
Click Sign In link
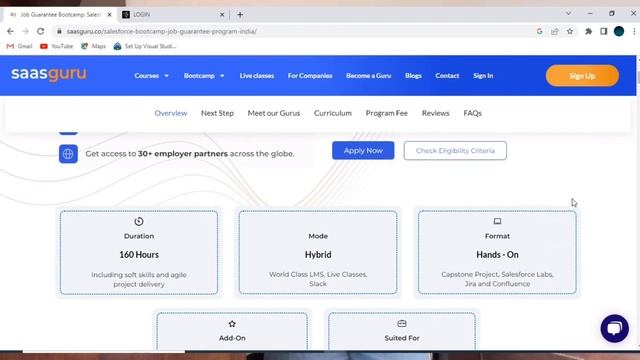[483, 76]
